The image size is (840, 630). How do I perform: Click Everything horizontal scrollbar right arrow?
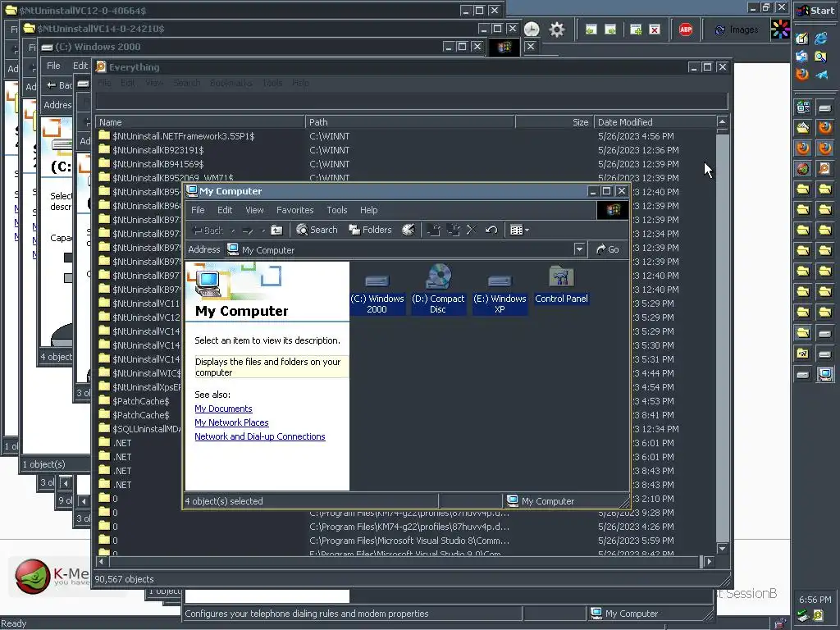709,561
